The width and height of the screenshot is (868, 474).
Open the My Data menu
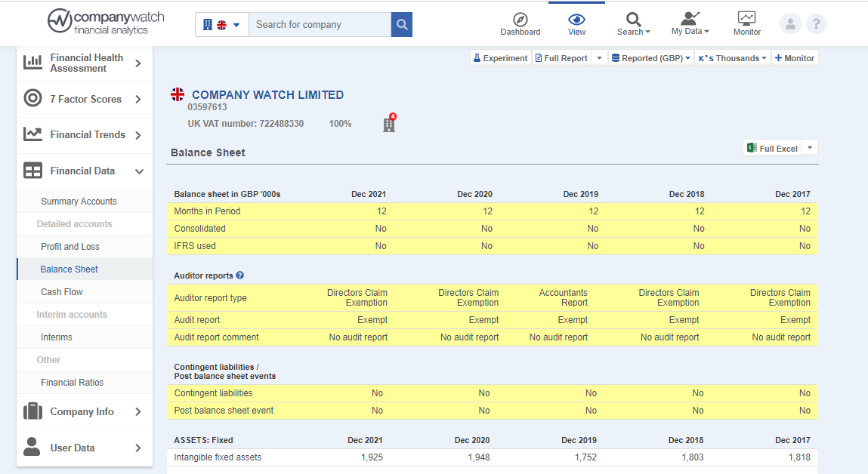point(690,24)
